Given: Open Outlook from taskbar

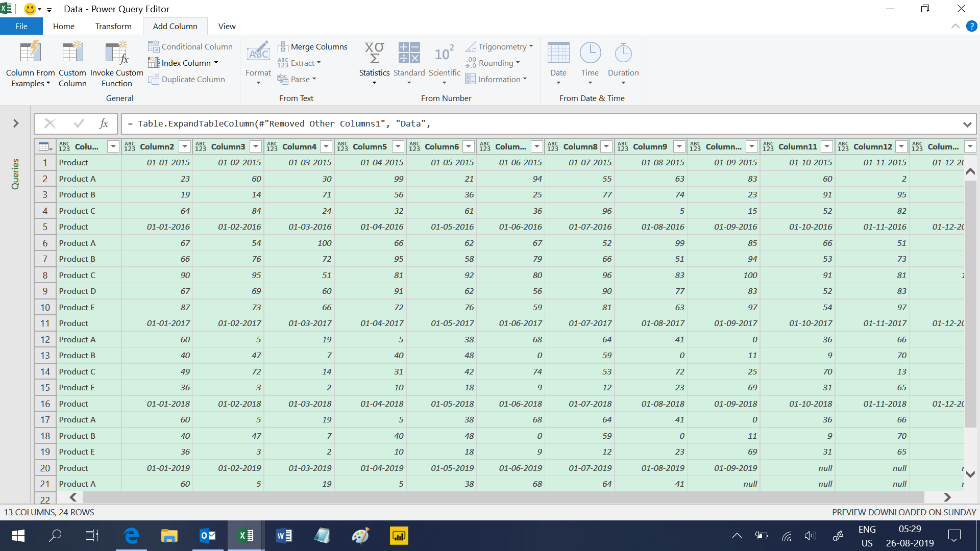Looking at the screenshot, I should pyautogui.click(x=208, y=536).
